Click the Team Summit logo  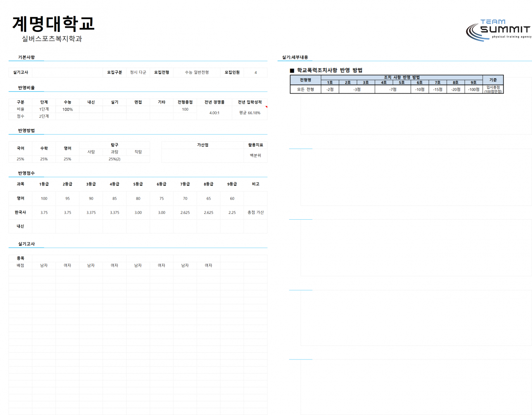[x=499, y=30]
